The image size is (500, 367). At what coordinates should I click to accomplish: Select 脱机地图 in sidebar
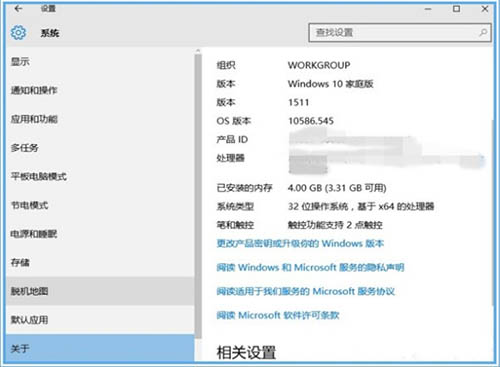click(x=100, y=291)
